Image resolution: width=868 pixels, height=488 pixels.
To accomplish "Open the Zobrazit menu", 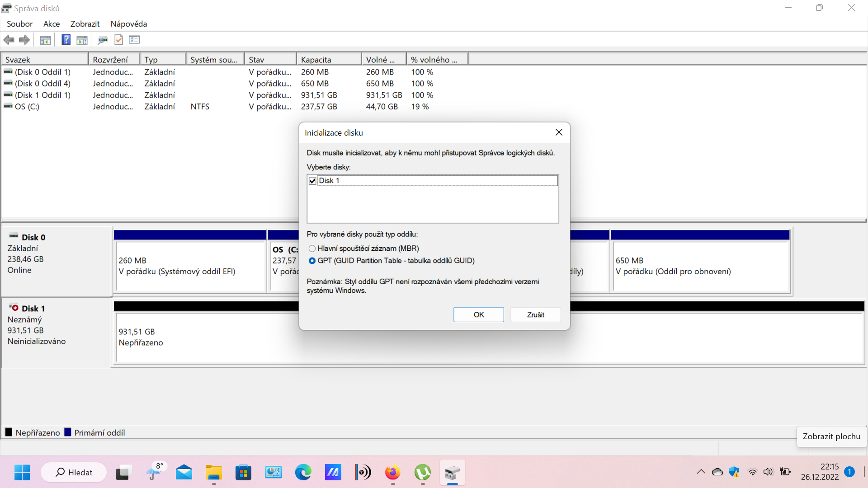I will [x=85, y=24].
